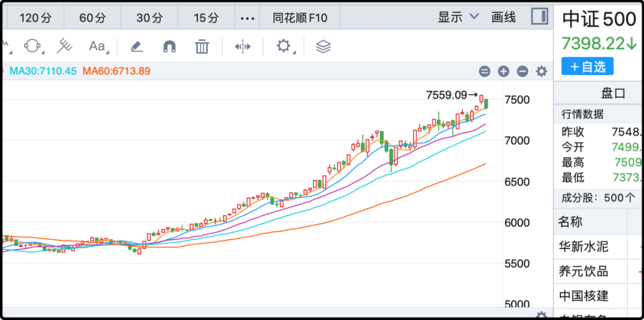The image size is (644, 320).
Task: Expand the 显示 dropdown
Action: pos(459,17)
